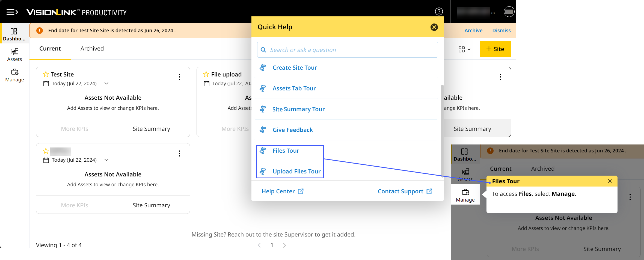Expand date chevron on blurred site card
Screen dimensions: 644x260
[x=106, y=160]
